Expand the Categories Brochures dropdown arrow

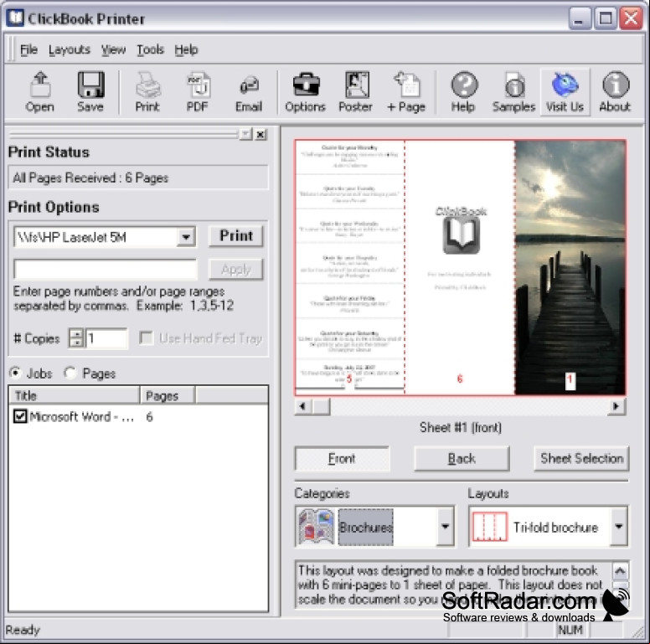[x=446, y=526]
